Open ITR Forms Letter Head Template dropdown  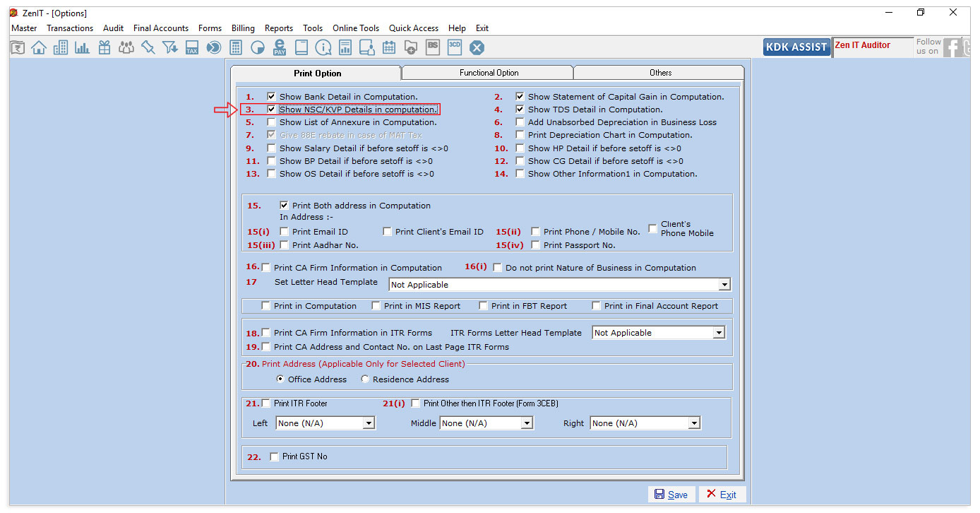tap(719, 333)
